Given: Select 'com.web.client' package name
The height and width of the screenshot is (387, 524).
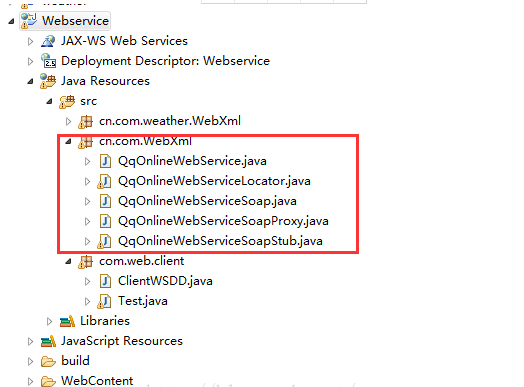Looking at the screenshot, I should [x=142, y=261].
